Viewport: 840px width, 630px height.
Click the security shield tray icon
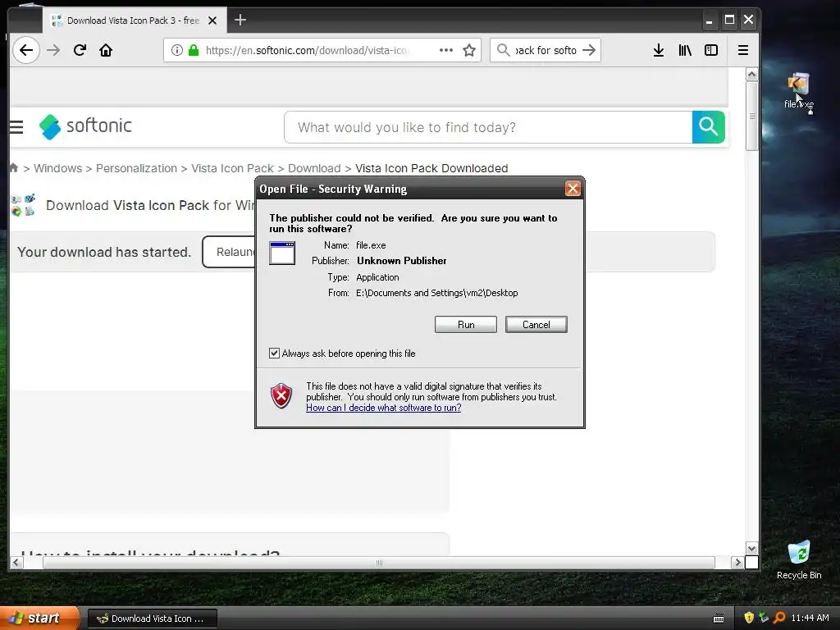749,618
